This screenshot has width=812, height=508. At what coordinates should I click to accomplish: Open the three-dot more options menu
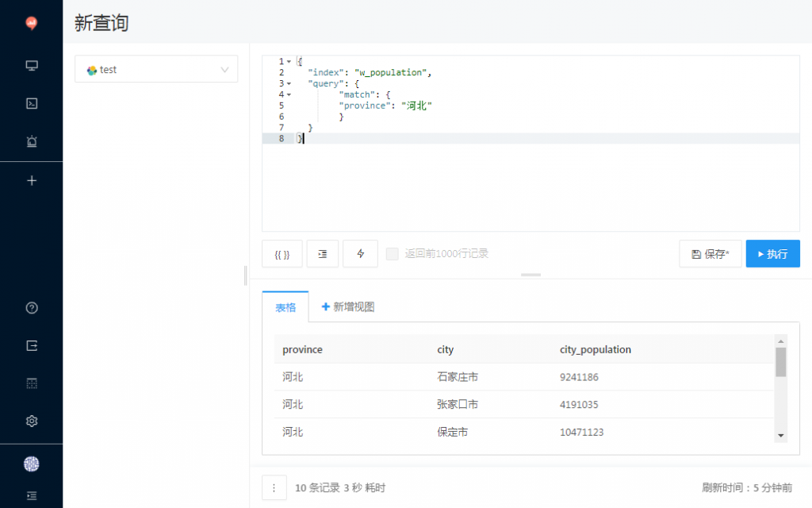[x=274, y=487]
